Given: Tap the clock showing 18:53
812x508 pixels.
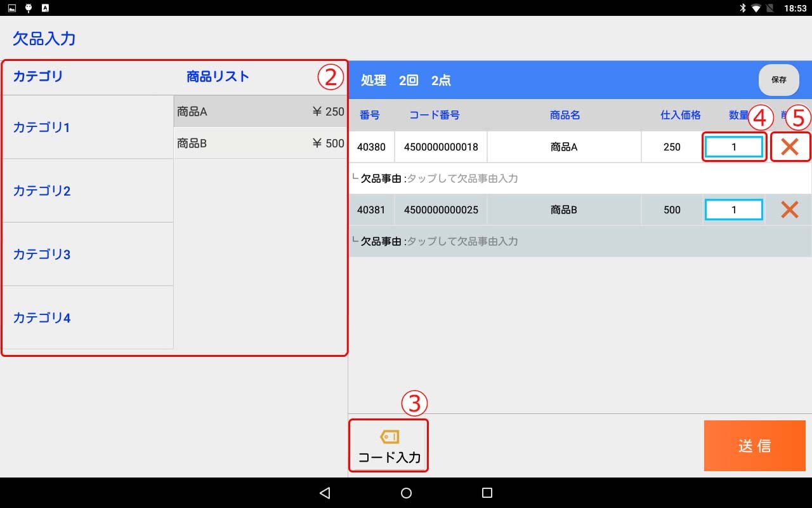Looking at the screenshot, I should (x=794, y=9).
